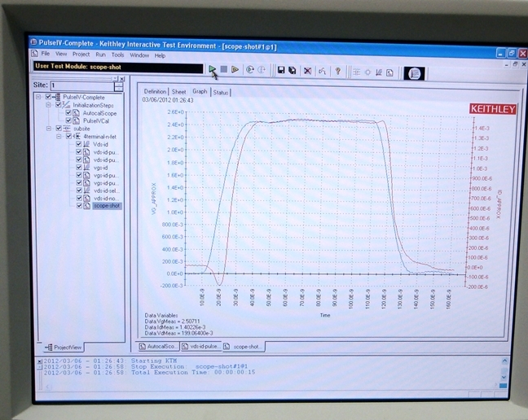Uncheck the PulseIV-Complete checkbox
This screenshot has width=528, height=420.
click(48, 97)
